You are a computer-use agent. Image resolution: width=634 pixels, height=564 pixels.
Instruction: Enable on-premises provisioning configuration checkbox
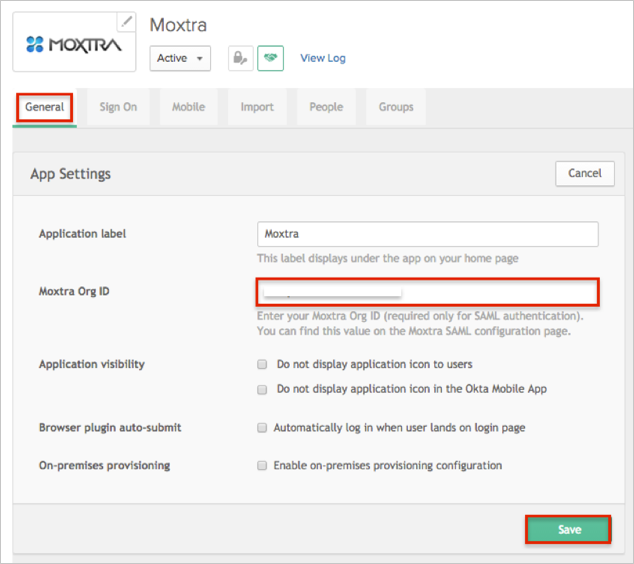(x=262, y=466)
